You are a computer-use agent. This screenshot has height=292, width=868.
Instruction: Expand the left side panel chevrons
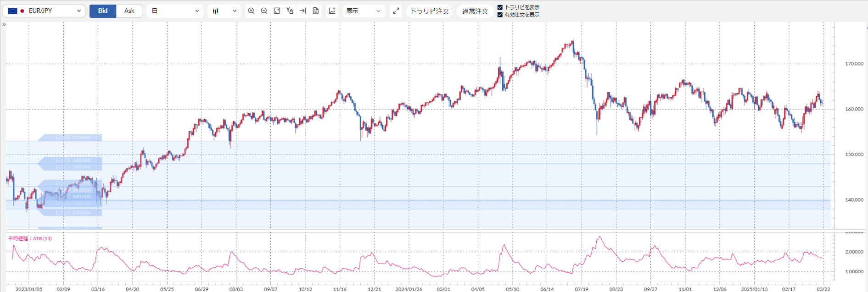[4, 24]
